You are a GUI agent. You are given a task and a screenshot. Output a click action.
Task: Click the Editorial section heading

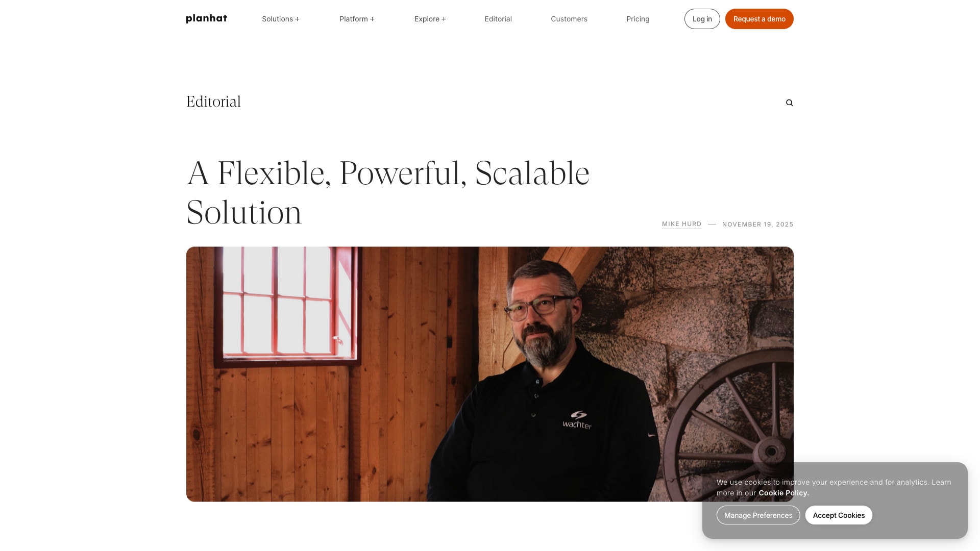213,102
